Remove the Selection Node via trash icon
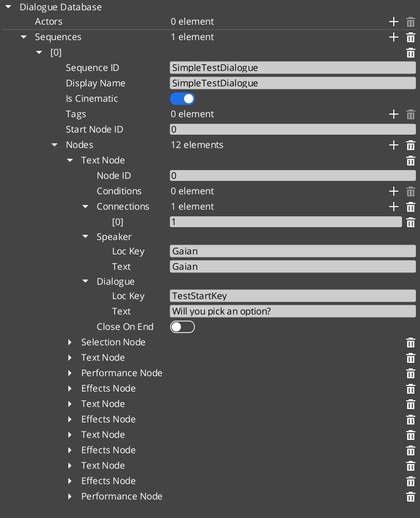The height and width of the screenshot is (518, 420). click(x=410, y=342)
